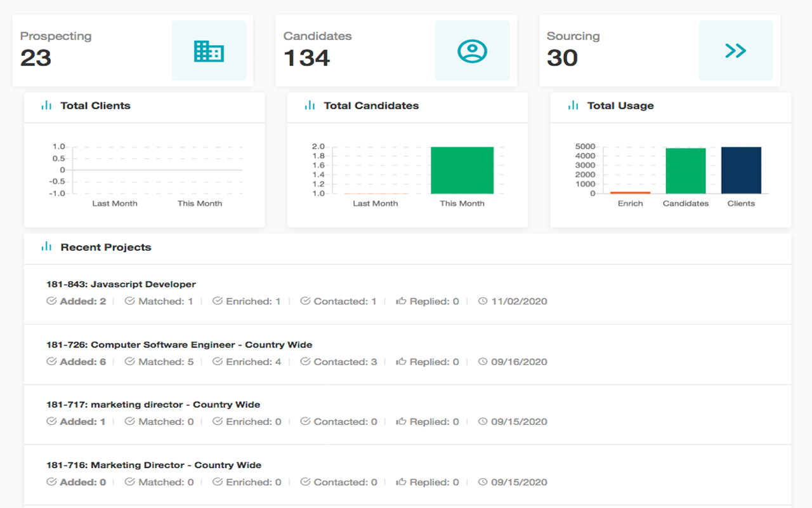Click the date 11/02/2020
Screen dimensions: 812x508
pyautogui.click(x=519, y=301)
